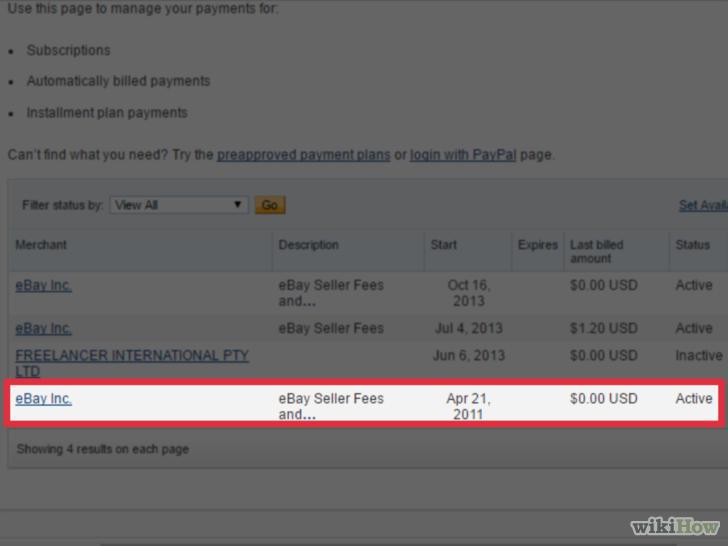Select 'eBay Seller Fees and...' in Oct 16, 2013 row
Screen dimensions: 728x546
[331, 293]
